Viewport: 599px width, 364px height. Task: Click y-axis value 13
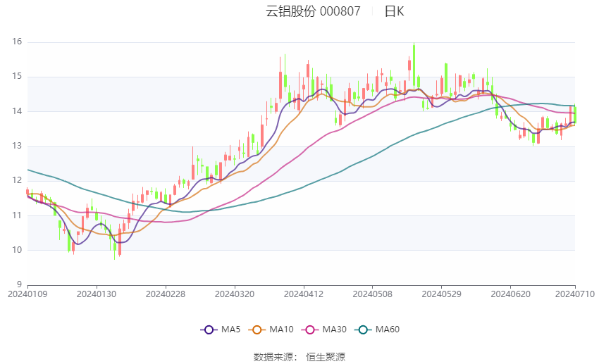(x=17, y=146)
